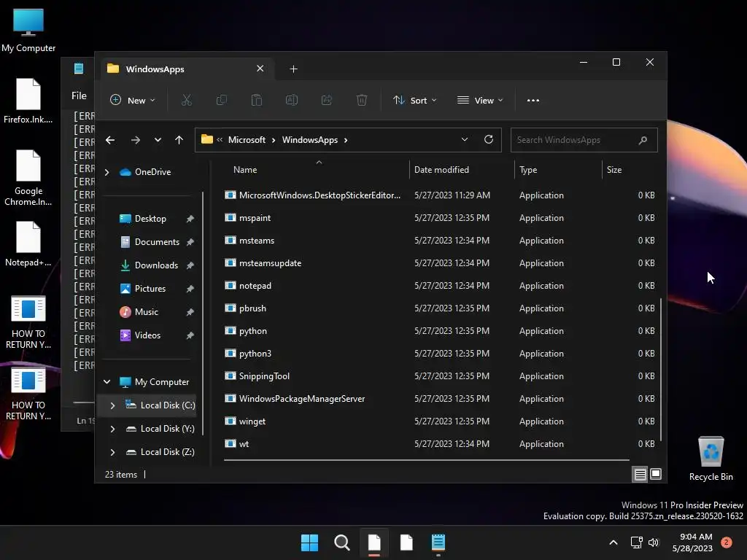This screenshot has height=560, width=747.
Task: Expand the OneDrive tree node
Action: point(107,172)
